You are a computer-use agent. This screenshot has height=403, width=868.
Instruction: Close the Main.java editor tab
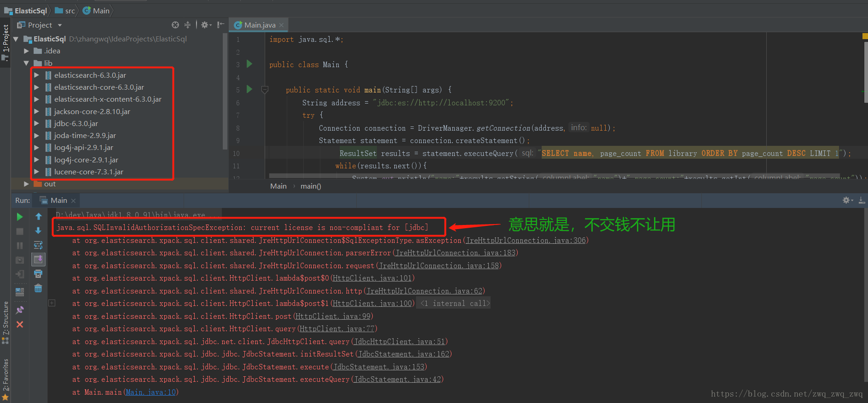tap(281, 25)
